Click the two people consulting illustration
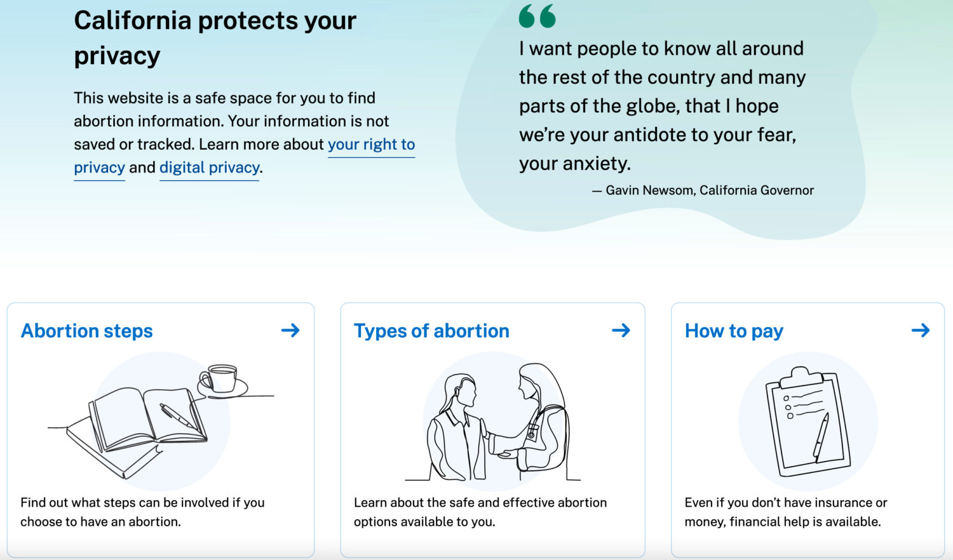This screenshot has height=560, width=953. pyautogui.click(x=493, y=421)
